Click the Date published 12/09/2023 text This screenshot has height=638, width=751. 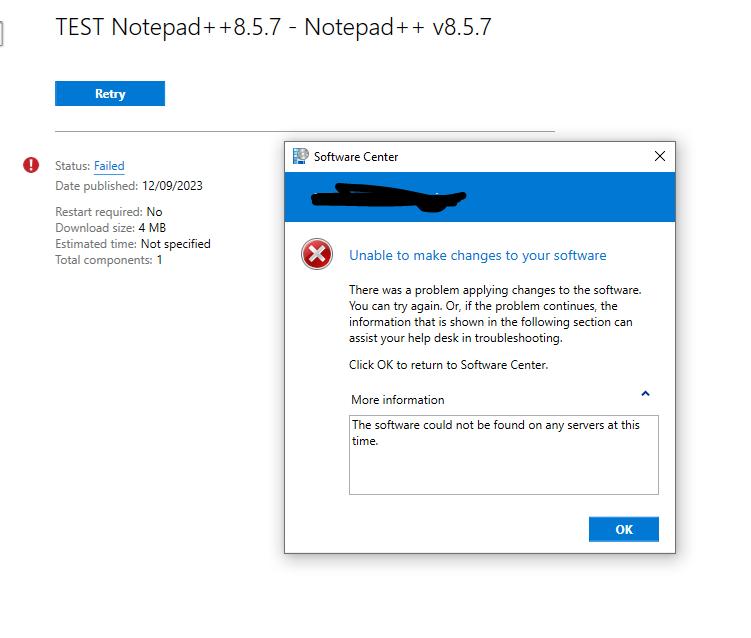point(129,186)
